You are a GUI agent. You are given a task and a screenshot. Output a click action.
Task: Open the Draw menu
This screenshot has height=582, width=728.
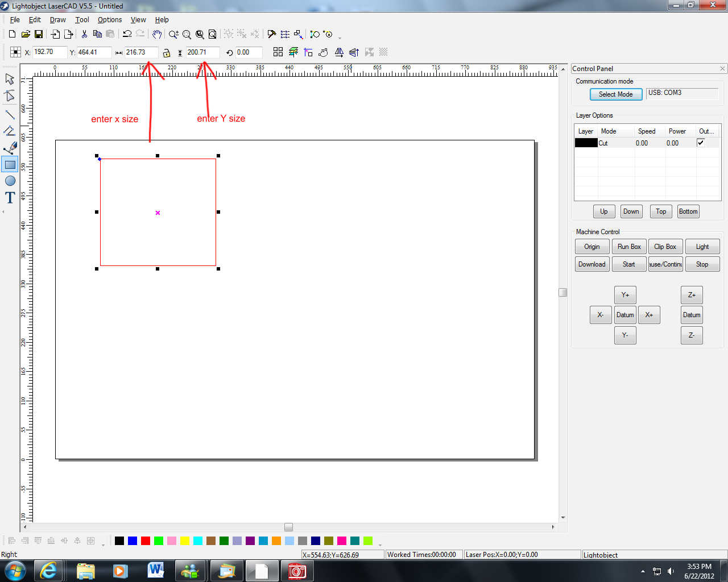point(57,19)
